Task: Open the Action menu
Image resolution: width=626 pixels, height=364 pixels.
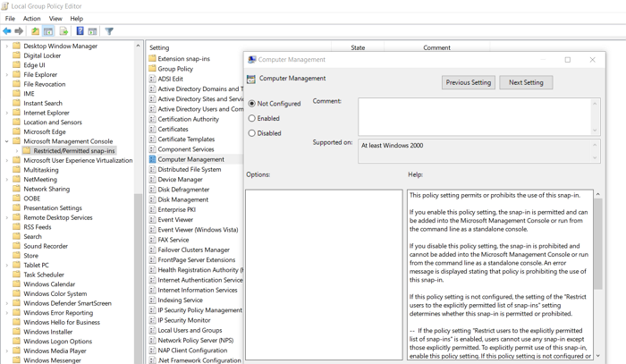Action: click(x=31, y=18)
